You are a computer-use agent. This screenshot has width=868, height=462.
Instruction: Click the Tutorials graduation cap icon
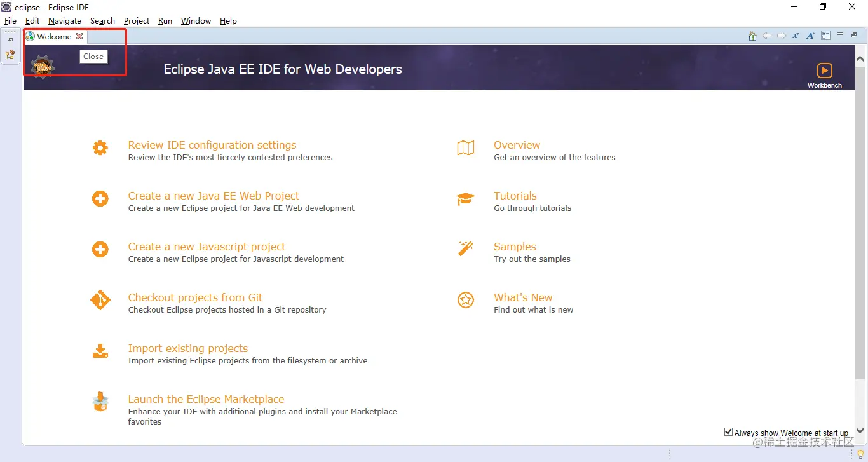coord(466,199)
